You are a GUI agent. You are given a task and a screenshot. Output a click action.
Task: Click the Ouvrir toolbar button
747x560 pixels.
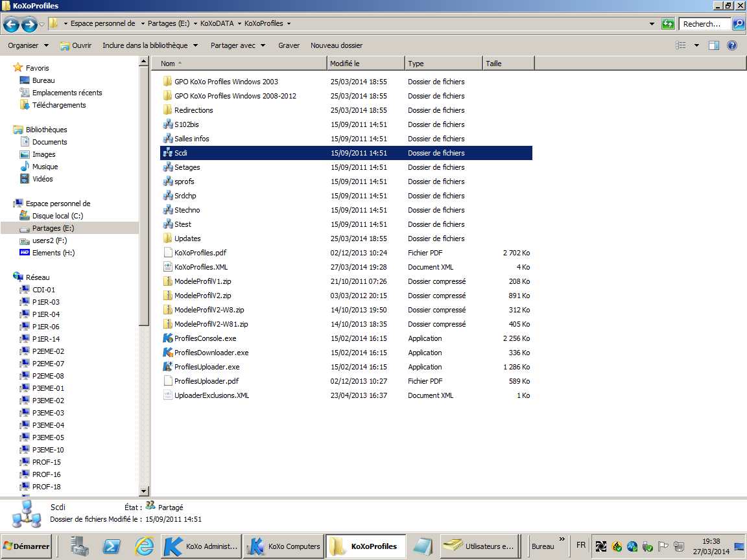76,45
